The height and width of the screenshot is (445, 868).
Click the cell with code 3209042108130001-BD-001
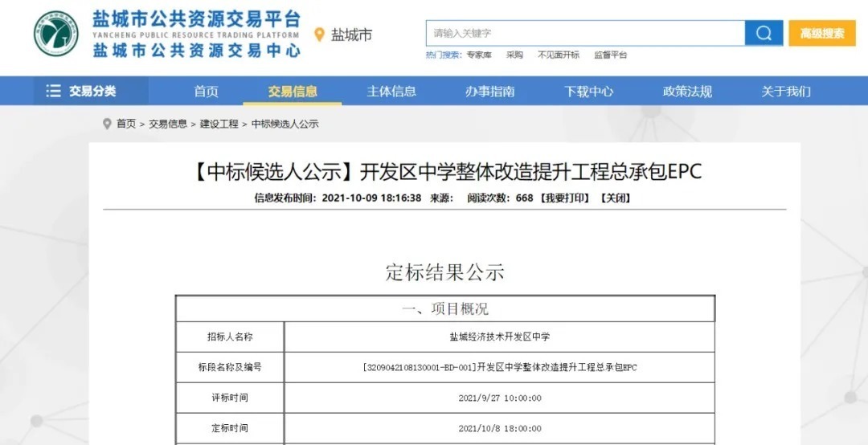(499, 368)
